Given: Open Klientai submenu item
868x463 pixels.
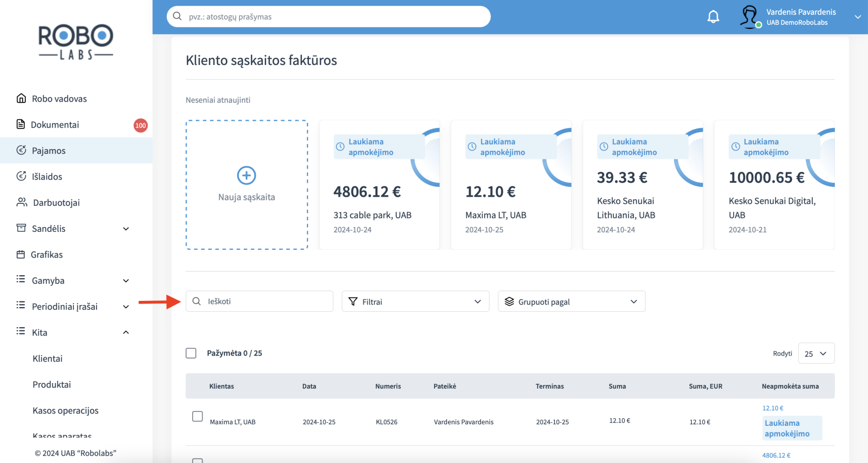Looking at the screenshot, I should (48, 358).
